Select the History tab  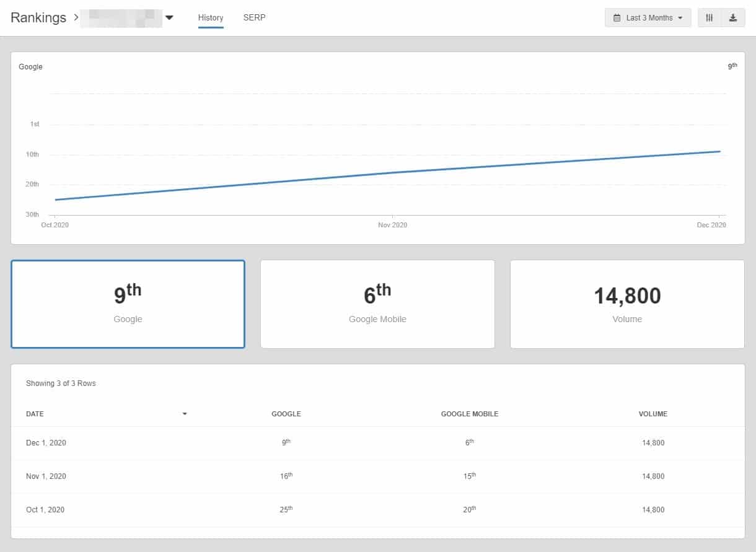point(211,17)
